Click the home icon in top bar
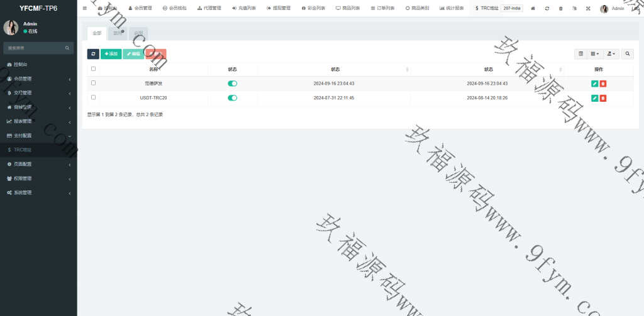 pos(533,9)
